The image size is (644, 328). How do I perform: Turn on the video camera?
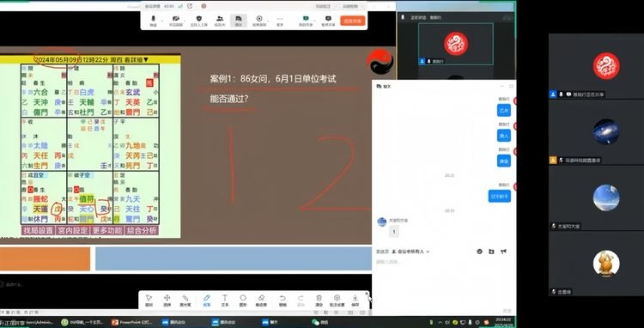click(176, 21)
